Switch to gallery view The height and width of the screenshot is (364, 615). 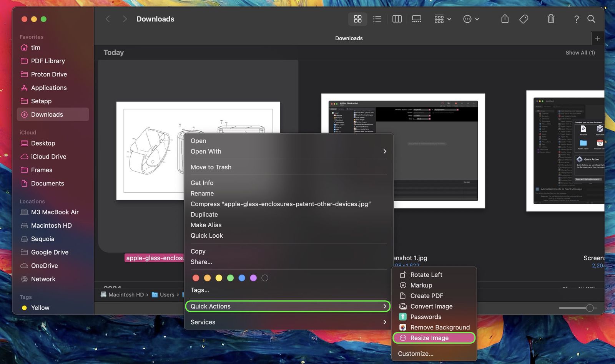coord(416,19)
